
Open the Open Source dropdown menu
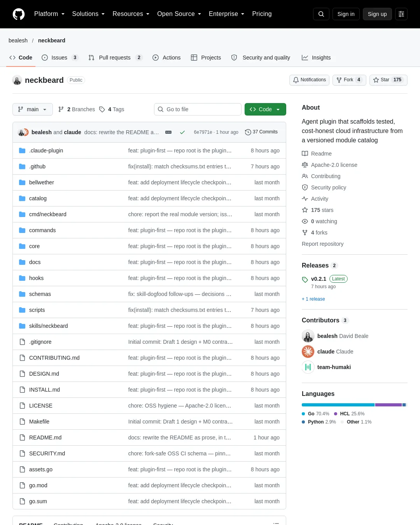[x=179, y=14]
